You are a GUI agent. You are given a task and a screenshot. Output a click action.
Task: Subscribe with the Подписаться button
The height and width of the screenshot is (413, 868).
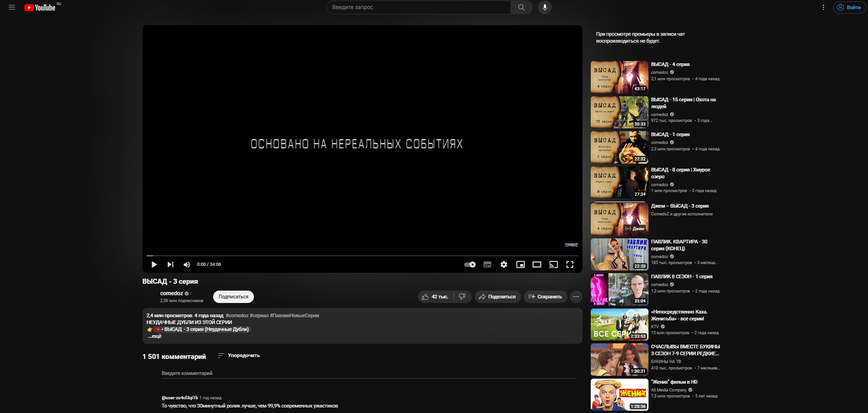pyautogui.click(x=233, y=297)
